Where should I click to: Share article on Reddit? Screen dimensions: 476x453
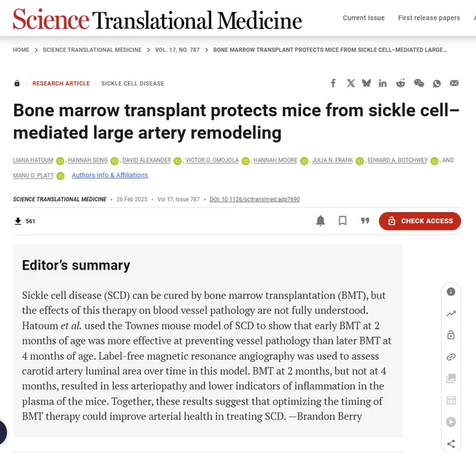click(x=400, y=83)
